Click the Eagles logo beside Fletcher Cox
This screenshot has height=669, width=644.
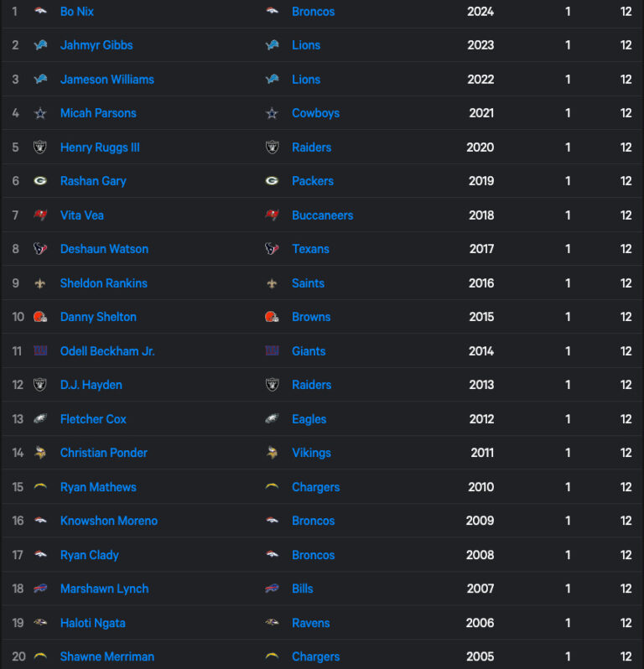[40, 419]
